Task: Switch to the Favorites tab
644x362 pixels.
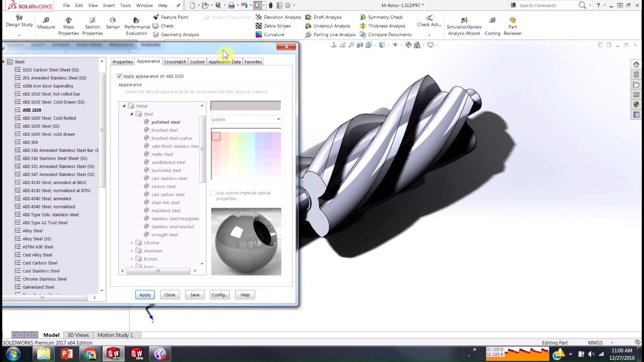Action: [253, 62]
